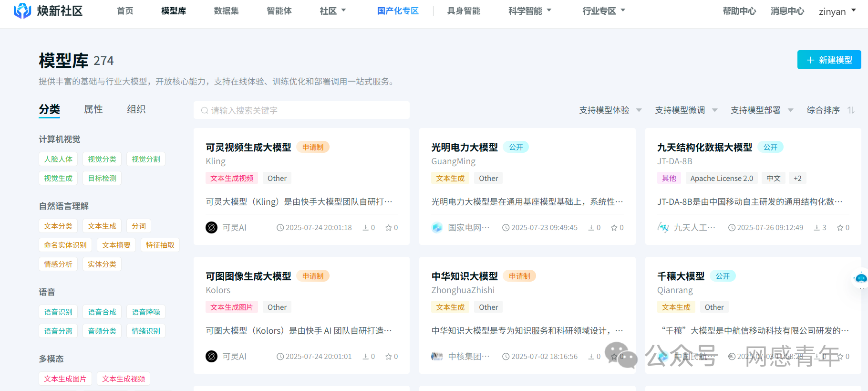Open the 首页 navigation item
Viewport: 868px width, 391px height.
pos(125,11)
